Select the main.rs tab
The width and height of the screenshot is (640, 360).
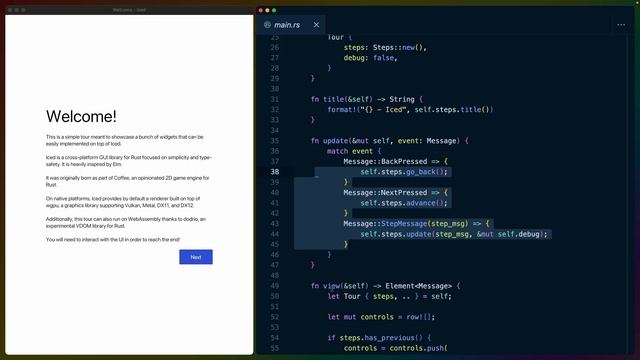(x=291, y=25)
